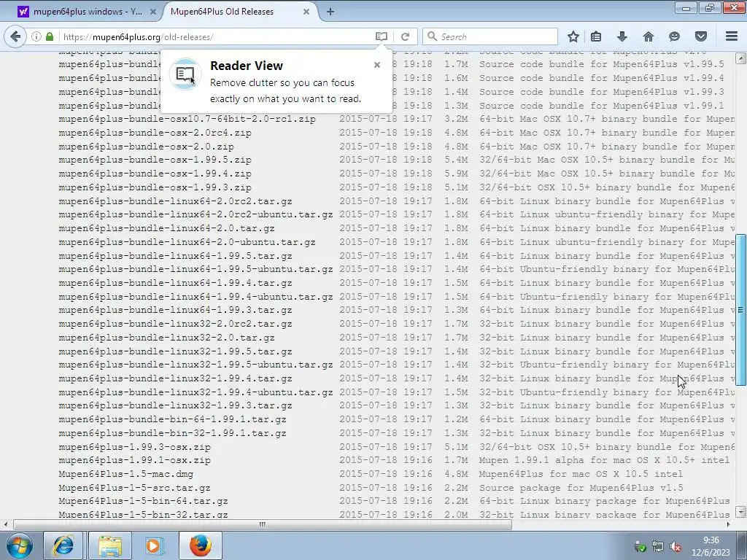747x560 pixels.
Task: Save to Pocket icon
Action: pyautogui.click(x=701, y=36)
